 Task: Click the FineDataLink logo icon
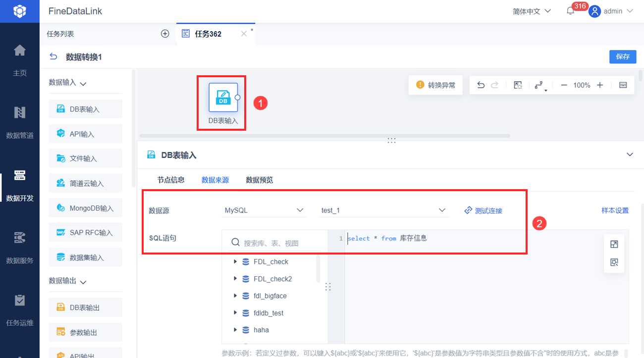tap(20, 11)
